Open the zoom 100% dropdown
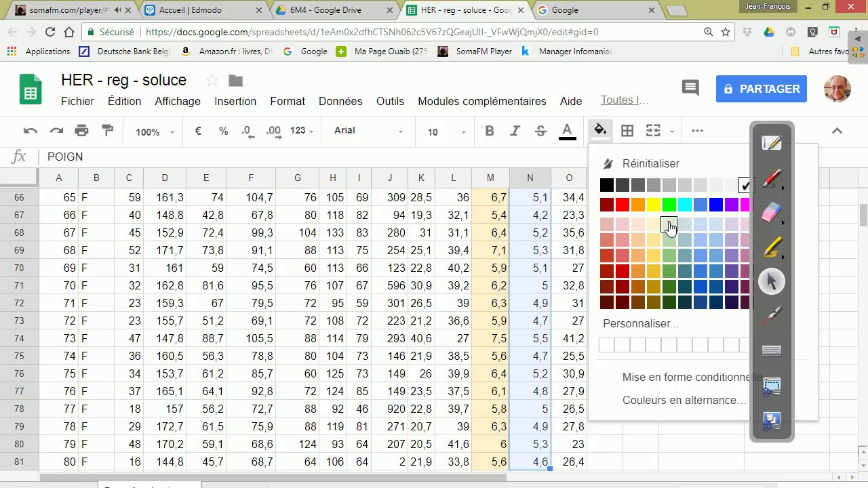Image resolution: width=868 pixels, height=488 pixels. [155, 132]
